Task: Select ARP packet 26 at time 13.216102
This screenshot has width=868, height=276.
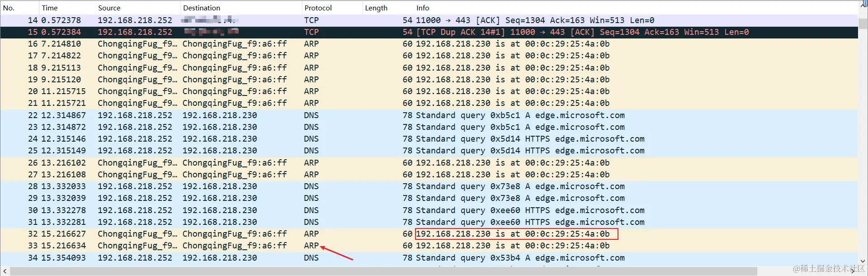Action: 429,163
